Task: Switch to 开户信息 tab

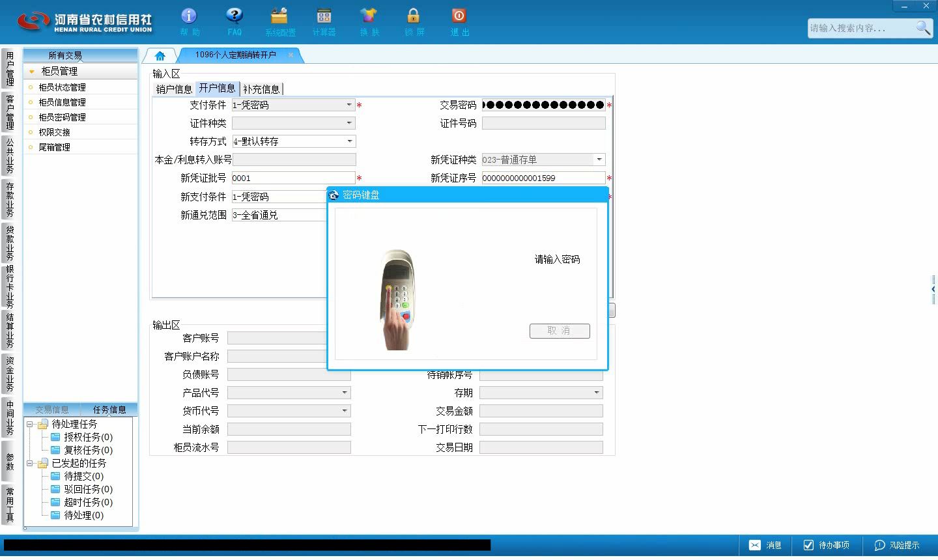Action: (x=217, y=89)
